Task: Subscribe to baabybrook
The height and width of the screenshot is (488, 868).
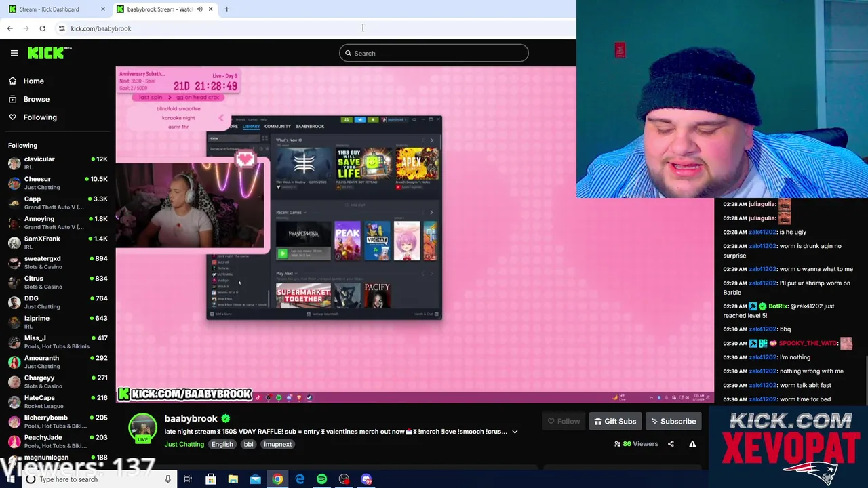Action: (673, 422)
